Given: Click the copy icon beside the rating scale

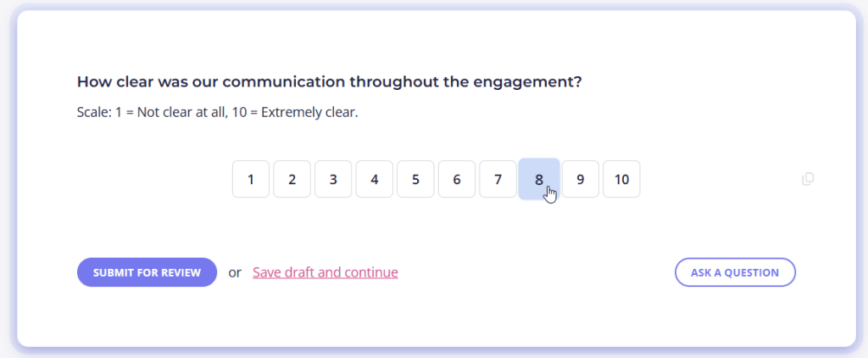Looking at the screenshot, I should coord(808,179).
